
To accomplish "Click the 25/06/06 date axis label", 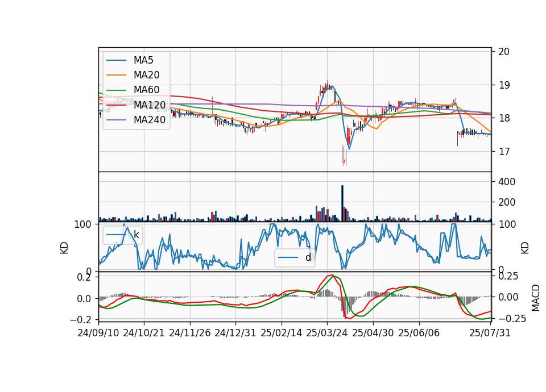I will 419,333.
